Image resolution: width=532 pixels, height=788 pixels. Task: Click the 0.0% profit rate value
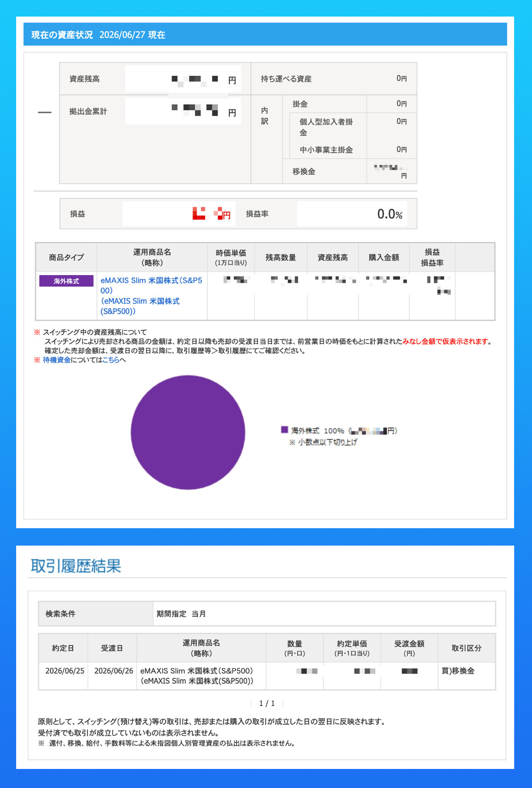(390, 214)
